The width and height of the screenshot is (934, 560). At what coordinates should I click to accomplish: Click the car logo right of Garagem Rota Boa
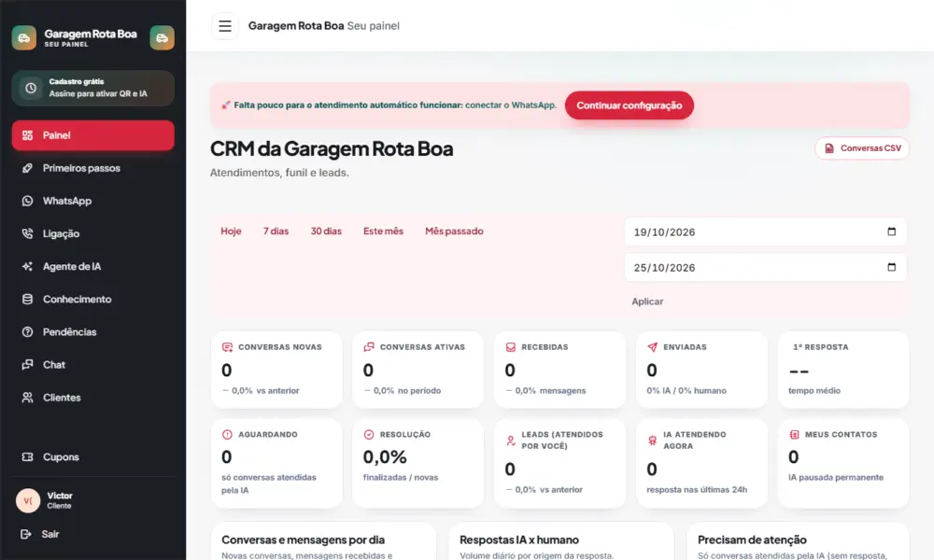click(162, 37)
